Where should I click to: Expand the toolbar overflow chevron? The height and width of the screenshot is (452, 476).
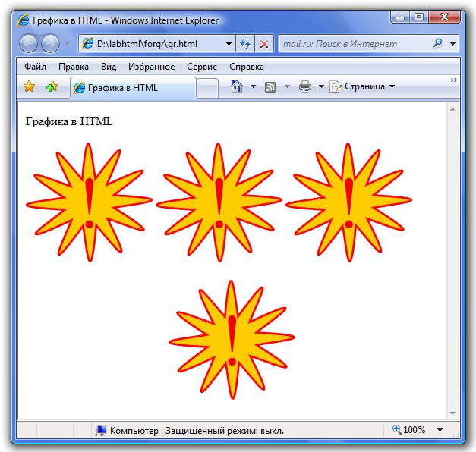[453, 80]
